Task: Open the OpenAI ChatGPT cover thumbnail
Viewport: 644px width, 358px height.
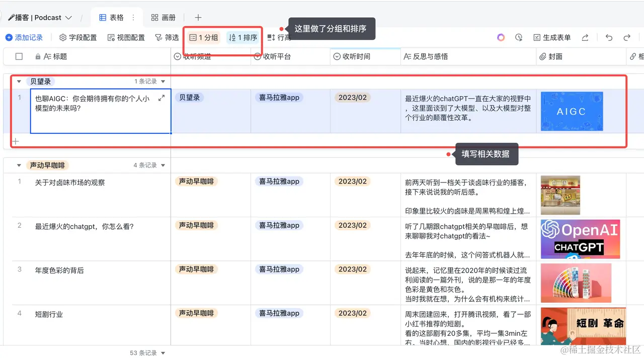Action: point(580,239)
